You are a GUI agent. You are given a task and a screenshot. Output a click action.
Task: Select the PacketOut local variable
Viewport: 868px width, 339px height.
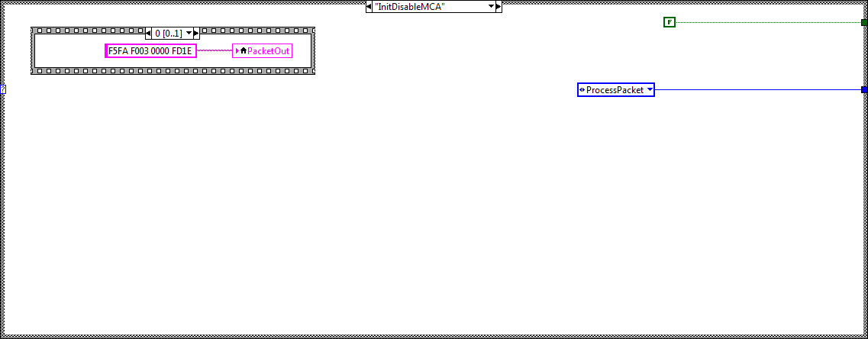click(263, 51)
